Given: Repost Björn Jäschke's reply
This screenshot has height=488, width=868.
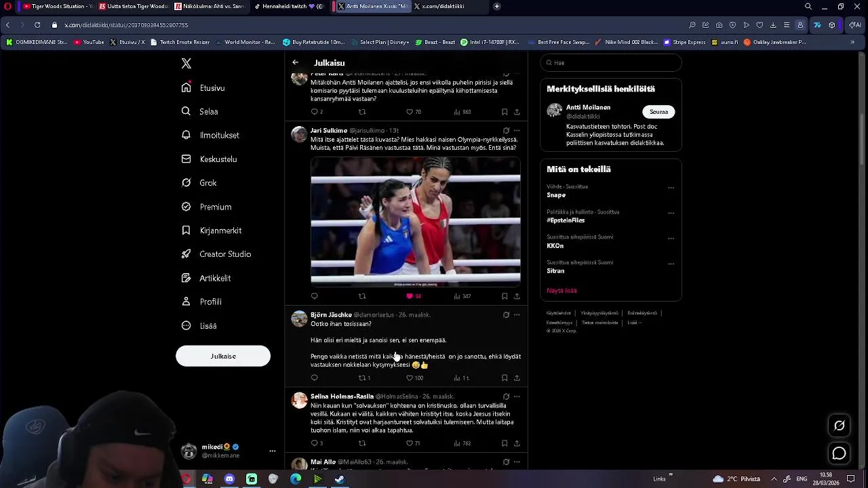Looking at the screenshot, I should [x=364, y=378].
